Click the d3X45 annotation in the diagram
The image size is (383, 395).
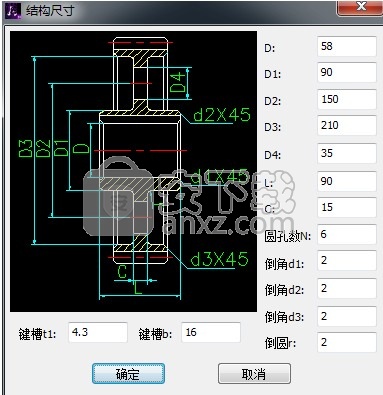tap(219, 259)
